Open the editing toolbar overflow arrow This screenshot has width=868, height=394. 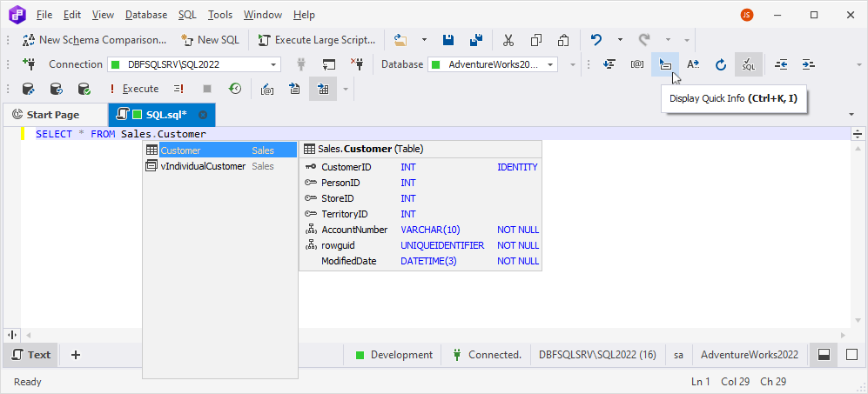858,64
